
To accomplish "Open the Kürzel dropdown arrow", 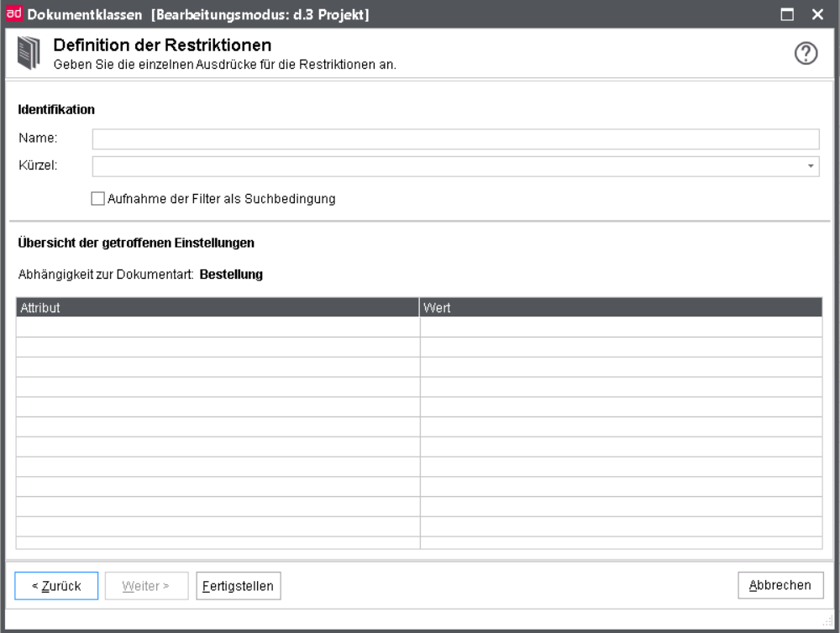I will click(x=811, y=166).
